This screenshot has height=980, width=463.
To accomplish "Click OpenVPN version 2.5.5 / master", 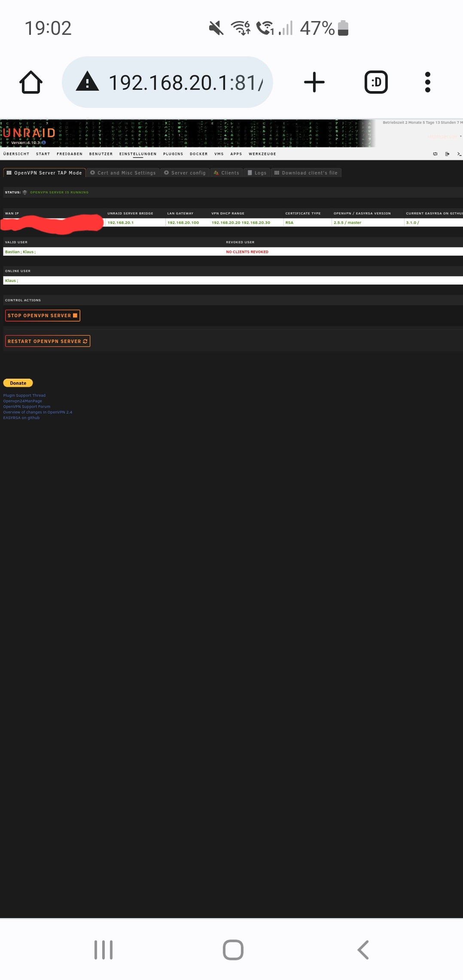I will [347, 223].
